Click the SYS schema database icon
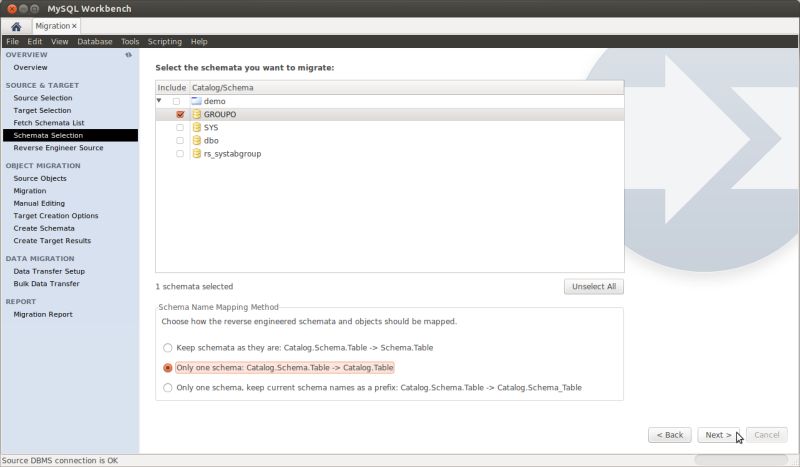The width and height of the screenshot is (800, 467). (196, 128)
